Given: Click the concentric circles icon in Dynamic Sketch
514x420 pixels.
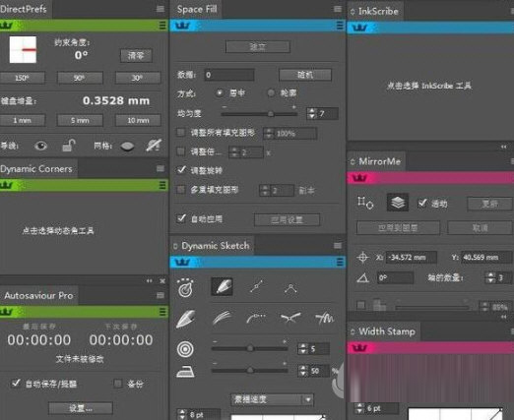Looking at the screenshot, I should coord(185,349).
